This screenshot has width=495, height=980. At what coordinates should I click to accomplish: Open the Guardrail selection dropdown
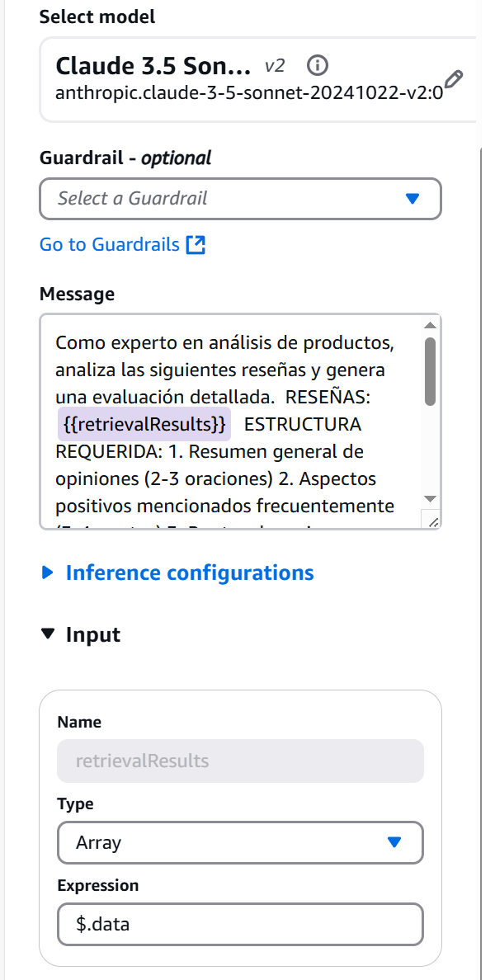(239, 199)
